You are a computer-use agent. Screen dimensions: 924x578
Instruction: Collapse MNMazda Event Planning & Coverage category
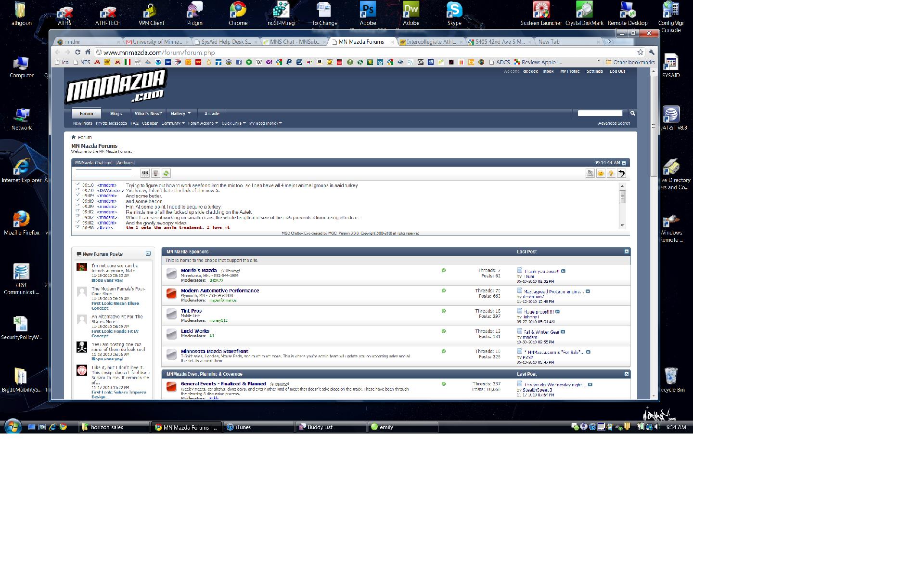point(626,374)
